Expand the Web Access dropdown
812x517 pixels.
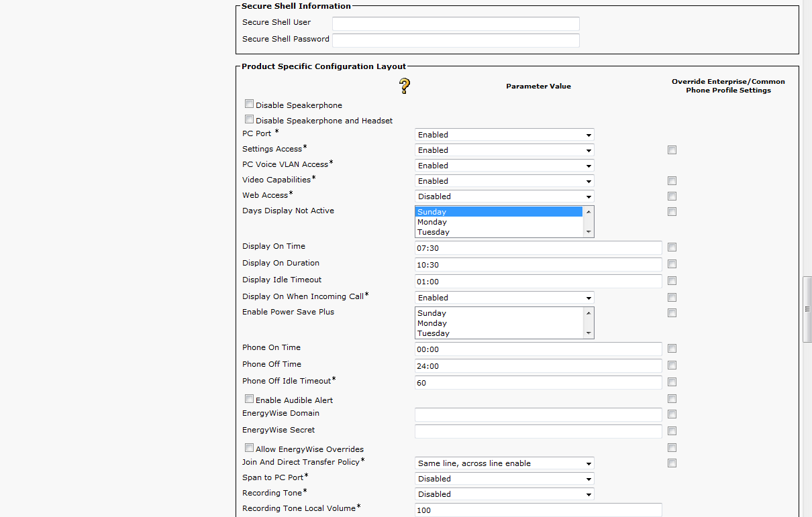[x=504, y=196]
